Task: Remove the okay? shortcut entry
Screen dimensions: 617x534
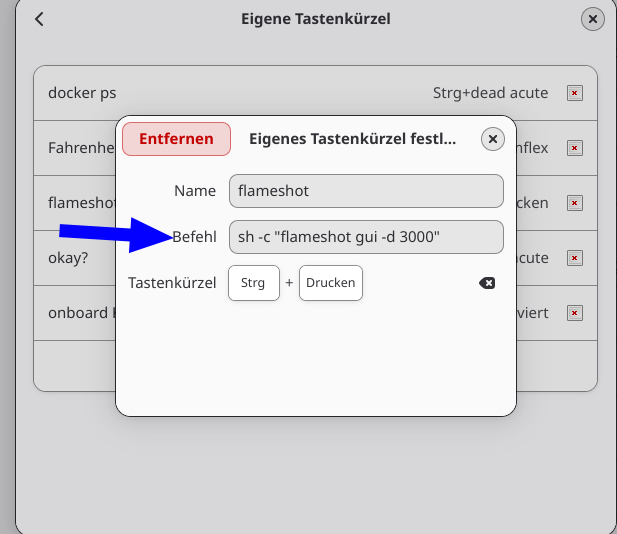Action: click(575, 258)
